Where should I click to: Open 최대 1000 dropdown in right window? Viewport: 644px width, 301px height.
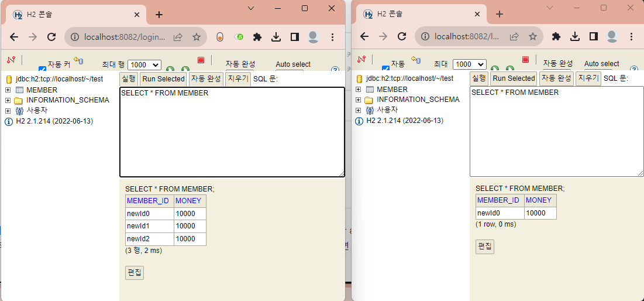[x=470, y=64]
